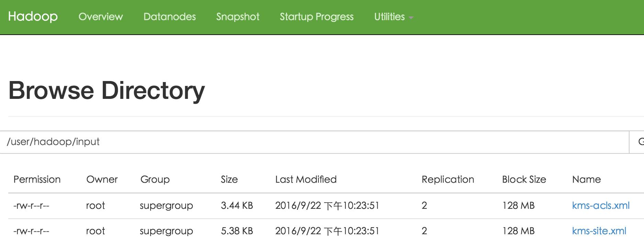Click the Browse Directory heading
This screenshot has width=644, height=252.
(x=107, y=91)
